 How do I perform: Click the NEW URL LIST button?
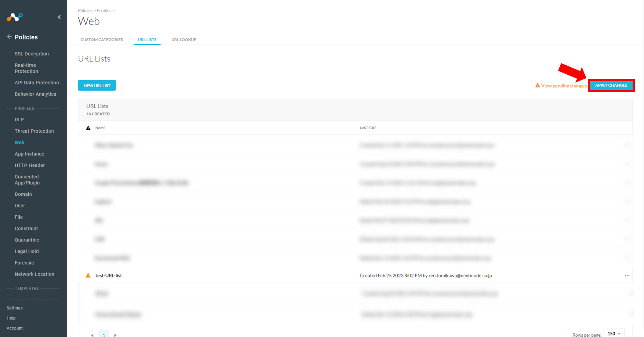(97, 85)
